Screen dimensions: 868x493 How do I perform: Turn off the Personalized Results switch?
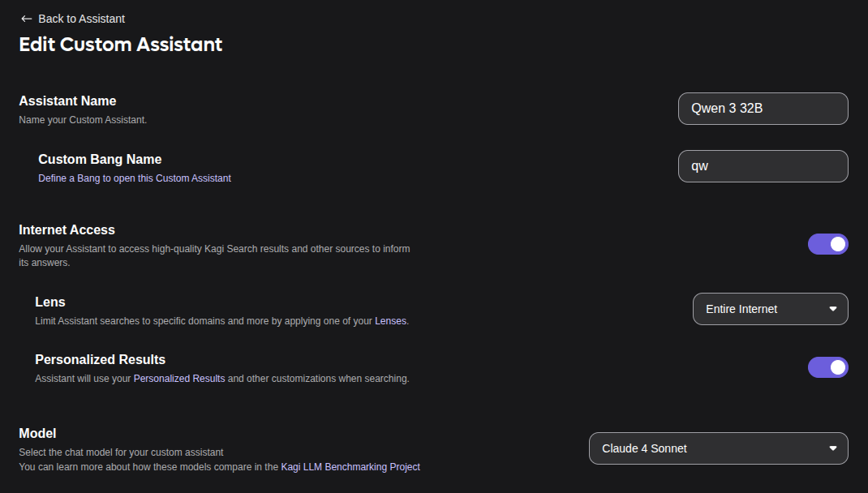[x=827, y=367]
